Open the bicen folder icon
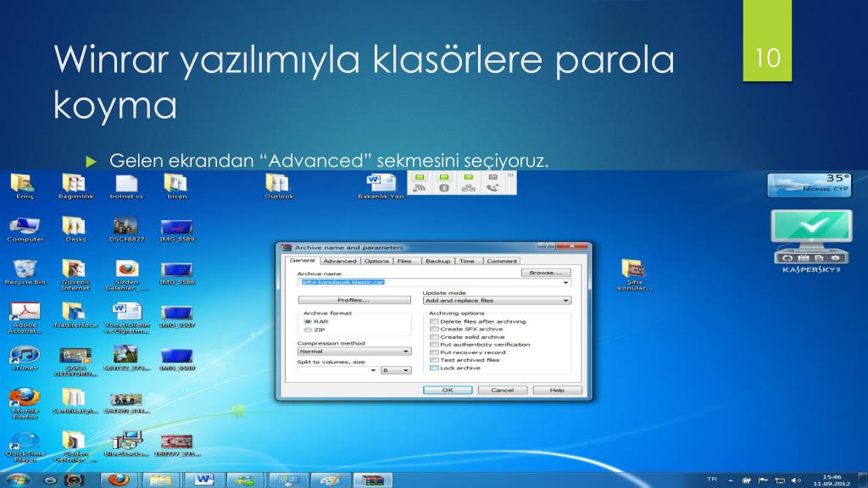Image resolution: width=868 pixels, height=488 pixels. 176,186
